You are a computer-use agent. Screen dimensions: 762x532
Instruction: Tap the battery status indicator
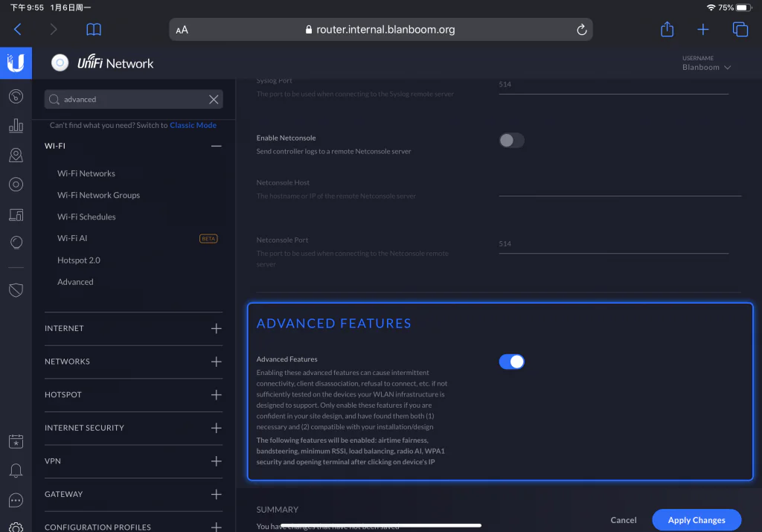coord(744,7)
